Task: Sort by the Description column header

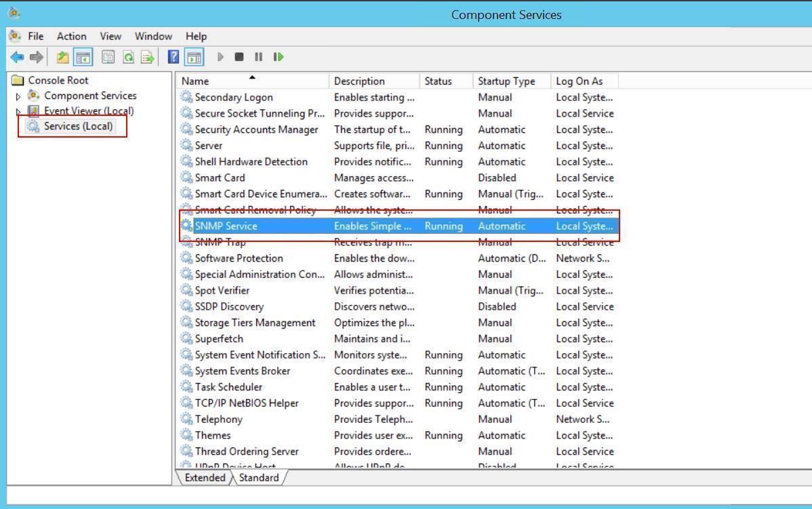Action: 374,81
